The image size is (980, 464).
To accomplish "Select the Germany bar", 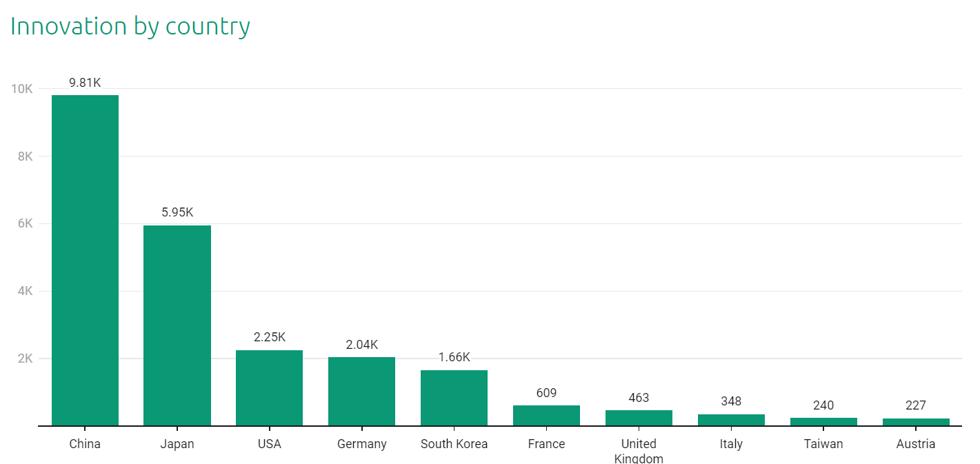I will pyautogui.click(x=361, y=392).
